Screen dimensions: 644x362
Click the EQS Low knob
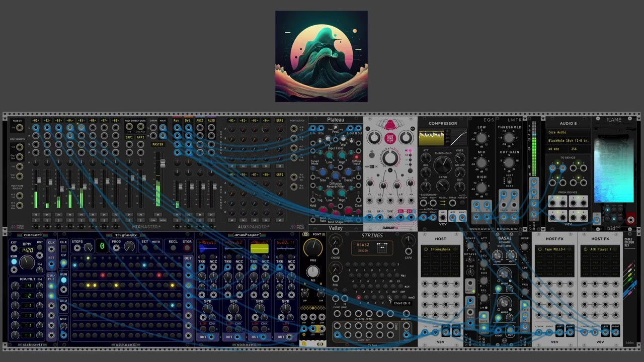[x=481, y=138]
